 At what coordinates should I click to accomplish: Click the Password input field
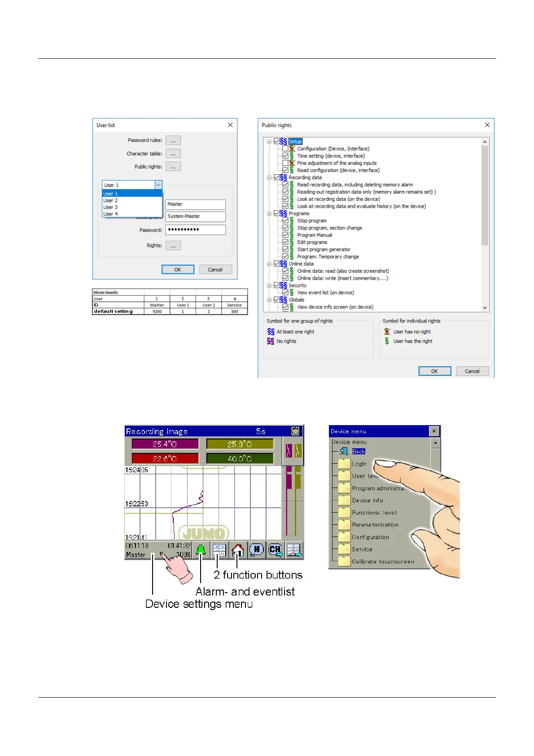pos(195,230)
